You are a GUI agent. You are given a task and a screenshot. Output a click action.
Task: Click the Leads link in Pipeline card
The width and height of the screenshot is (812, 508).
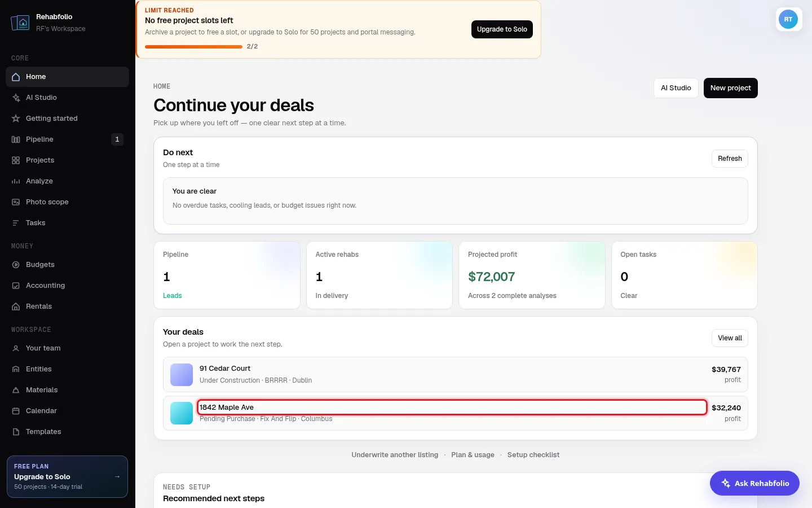pos(173,296)
